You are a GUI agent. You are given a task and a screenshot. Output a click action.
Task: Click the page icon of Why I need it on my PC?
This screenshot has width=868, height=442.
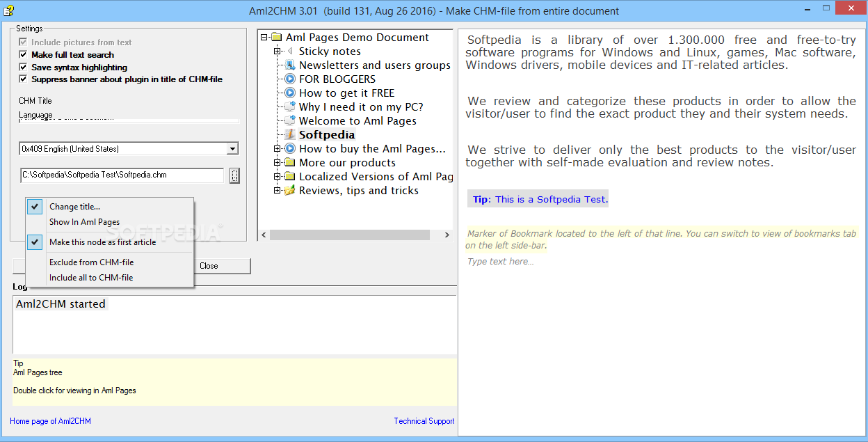click(290, 107)
